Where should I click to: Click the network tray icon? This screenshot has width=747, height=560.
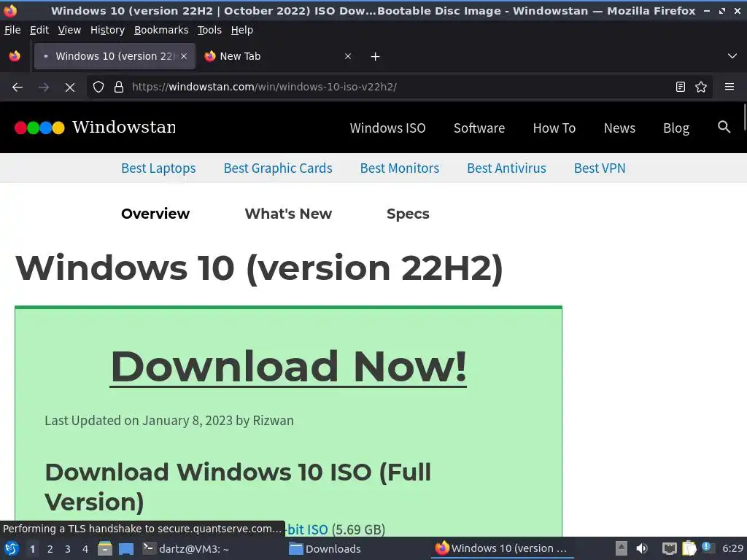click(670, 548)
